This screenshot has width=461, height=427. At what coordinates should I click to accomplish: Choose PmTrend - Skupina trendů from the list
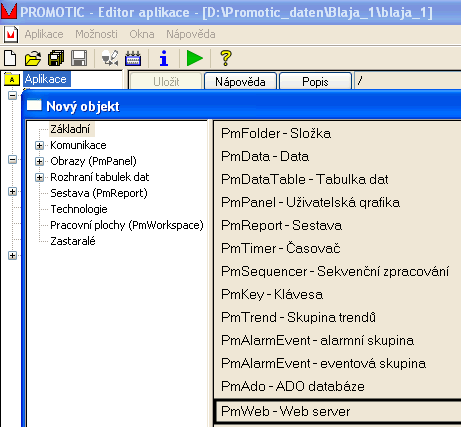[298, 317]
